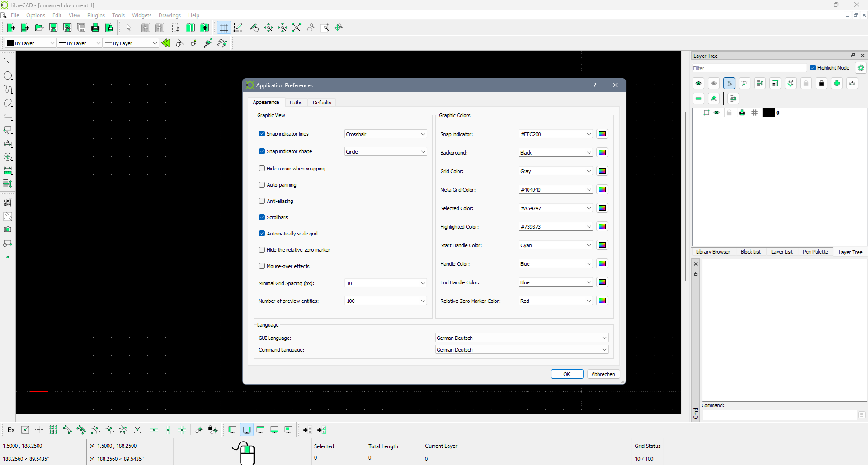Click the green plus Add Layer icon
The width and height of the screenshot is (868, 465).
pos(837,83)
